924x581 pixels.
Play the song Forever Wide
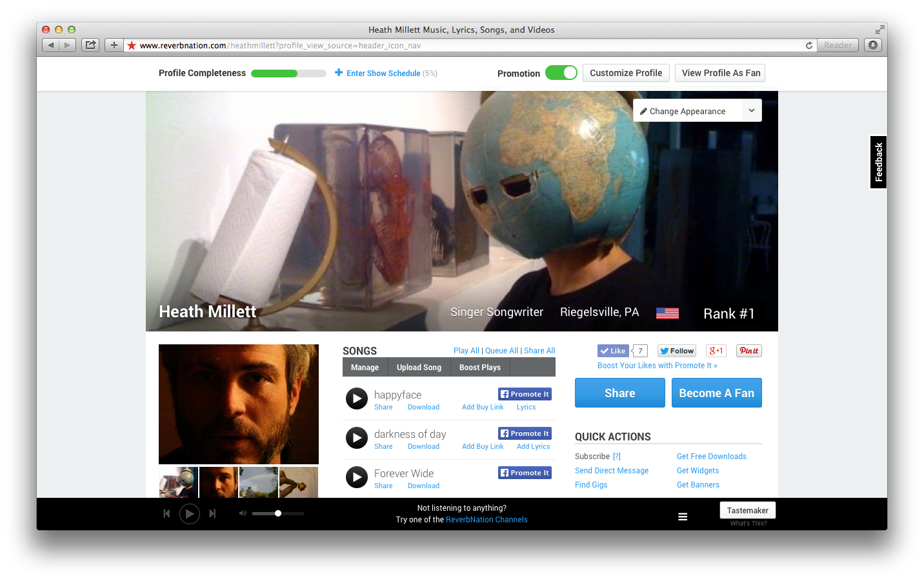357,477
